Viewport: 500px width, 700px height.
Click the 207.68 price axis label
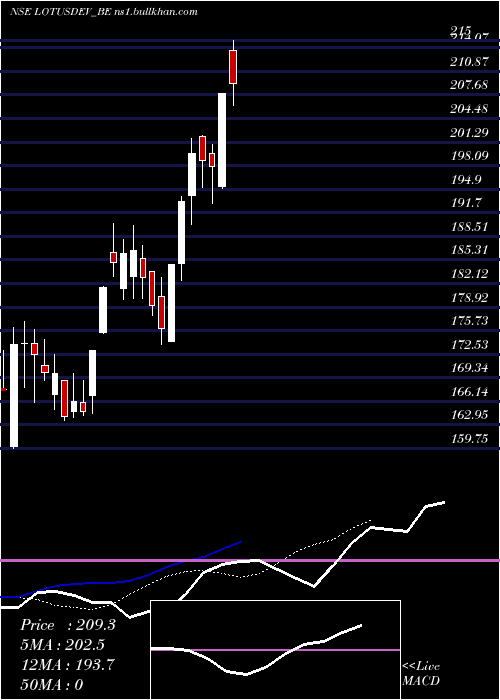(469, 84)
